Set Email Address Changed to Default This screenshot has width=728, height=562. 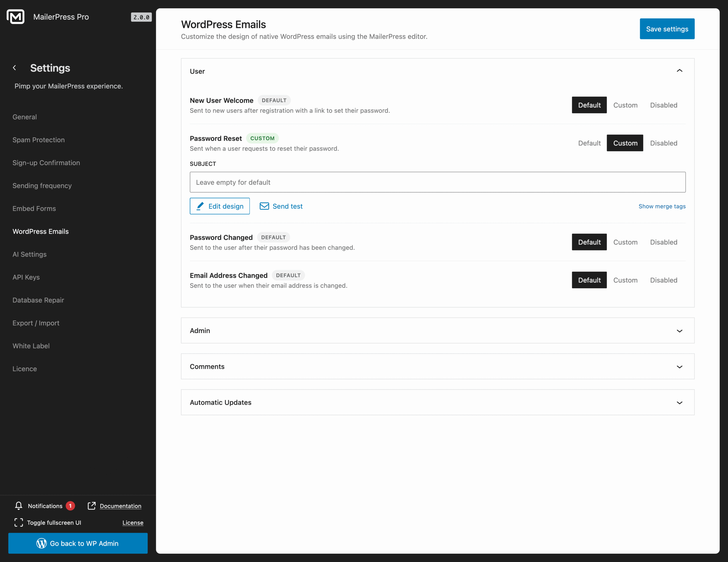589,280
